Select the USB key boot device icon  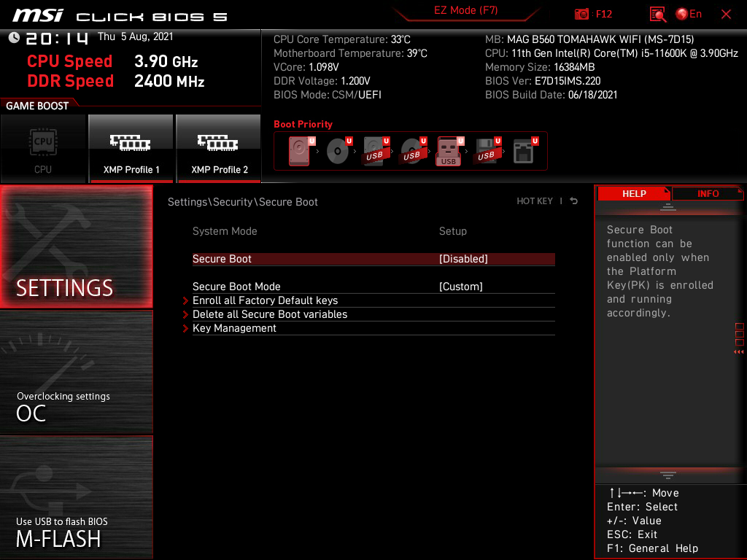(449, 152)
